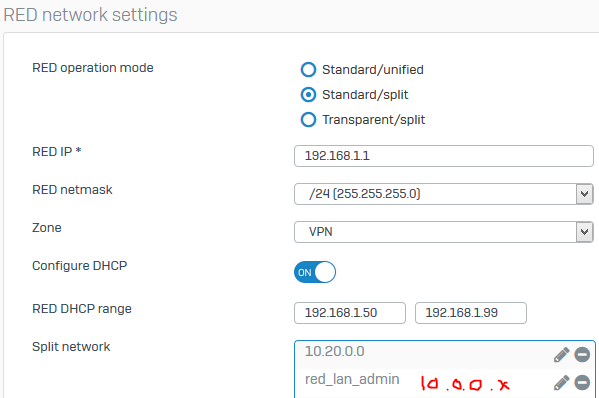Click the DHCP range start field 192.168.1.50

pyautogui.click(x=350, y=313)
